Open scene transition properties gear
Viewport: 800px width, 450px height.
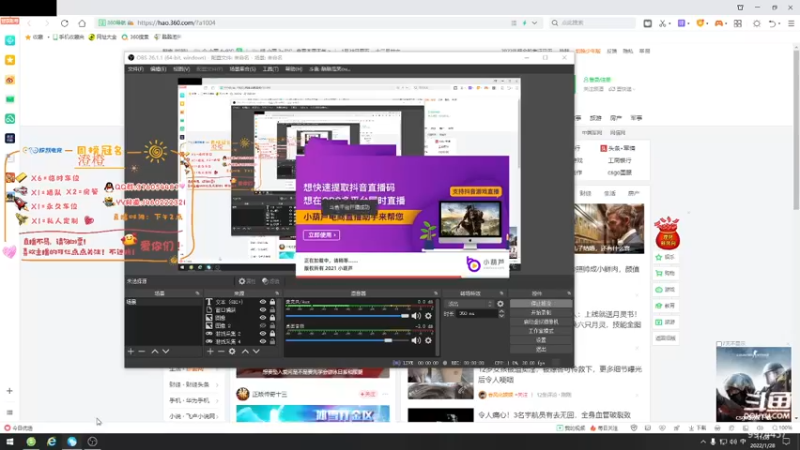(501, 304)
